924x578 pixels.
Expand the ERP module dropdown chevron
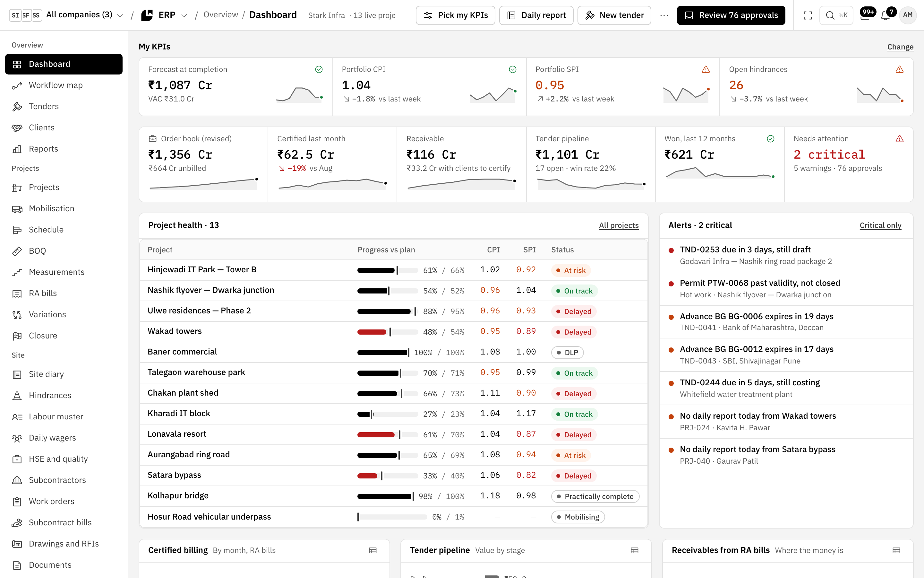coord(184,16)
